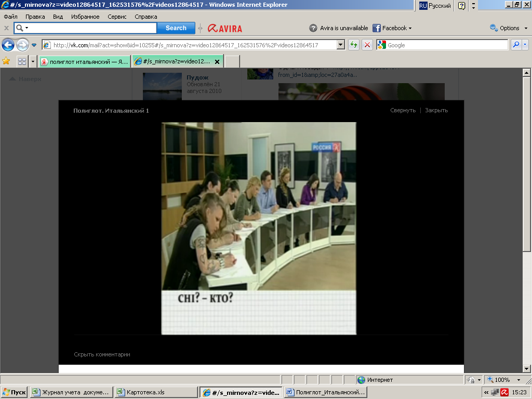Screen dimensions: 532x399
Task: Click the Наверх link
Action: point(25,79)
